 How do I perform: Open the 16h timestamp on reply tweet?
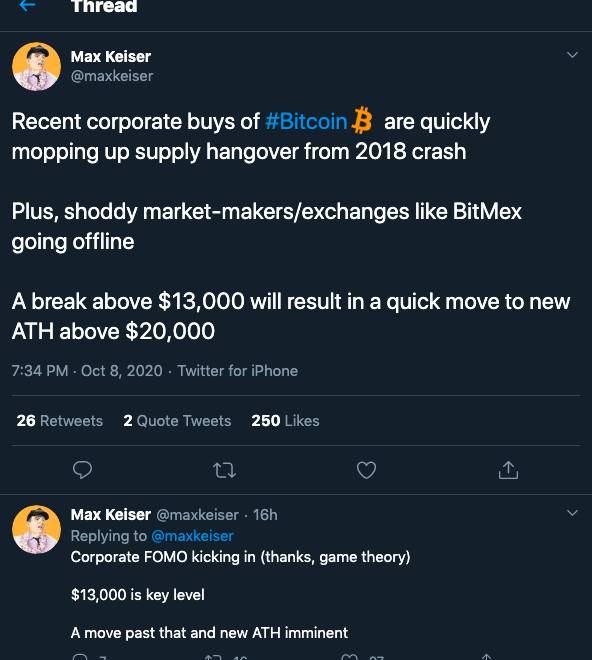(265, 515)
